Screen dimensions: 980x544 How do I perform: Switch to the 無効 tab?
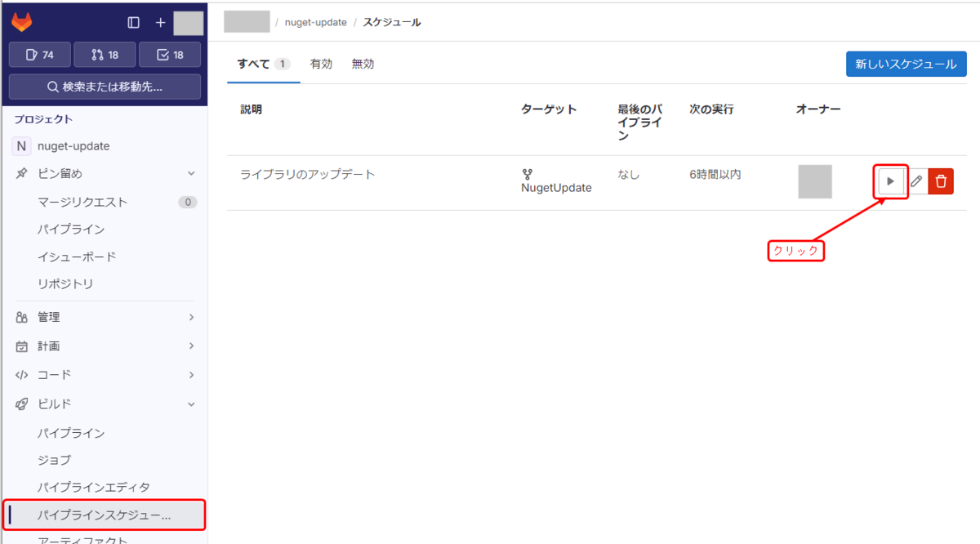pos(363,64)
